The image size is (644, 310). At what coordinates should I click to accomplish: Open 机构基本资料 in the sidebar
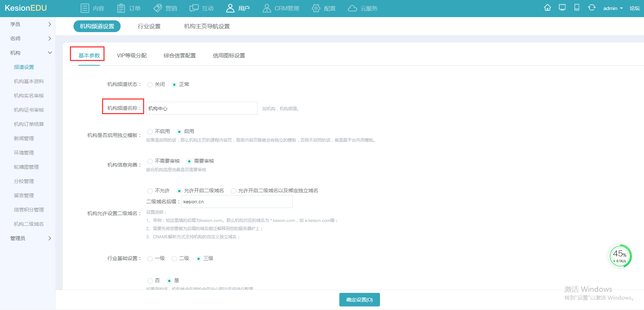[29, 81]
